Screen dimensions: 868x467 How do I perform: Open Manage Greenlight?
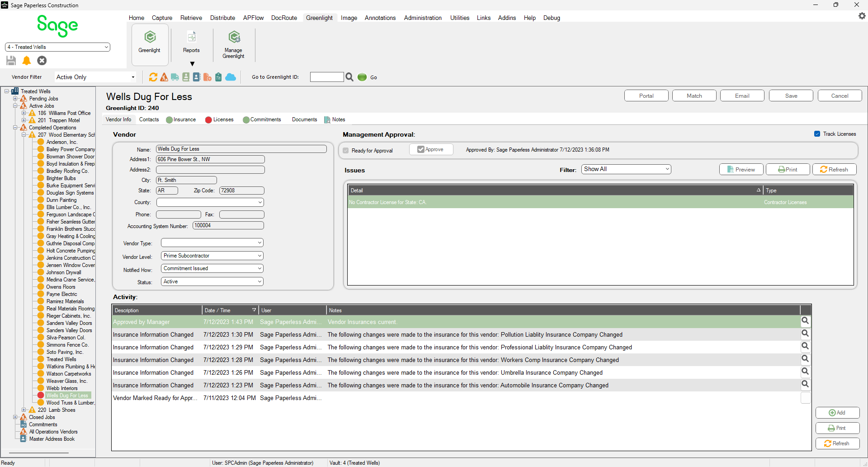click(233, 44)
